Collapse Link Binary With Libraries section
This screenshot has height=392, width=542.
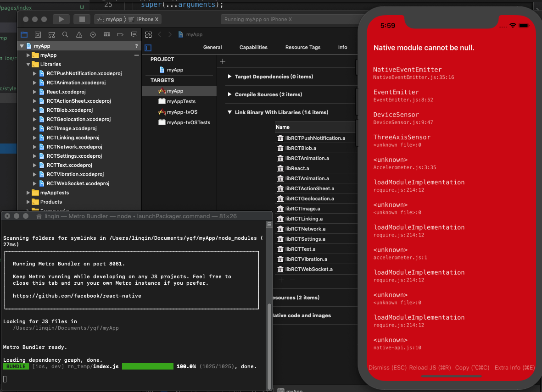click(x=229, y=112)
